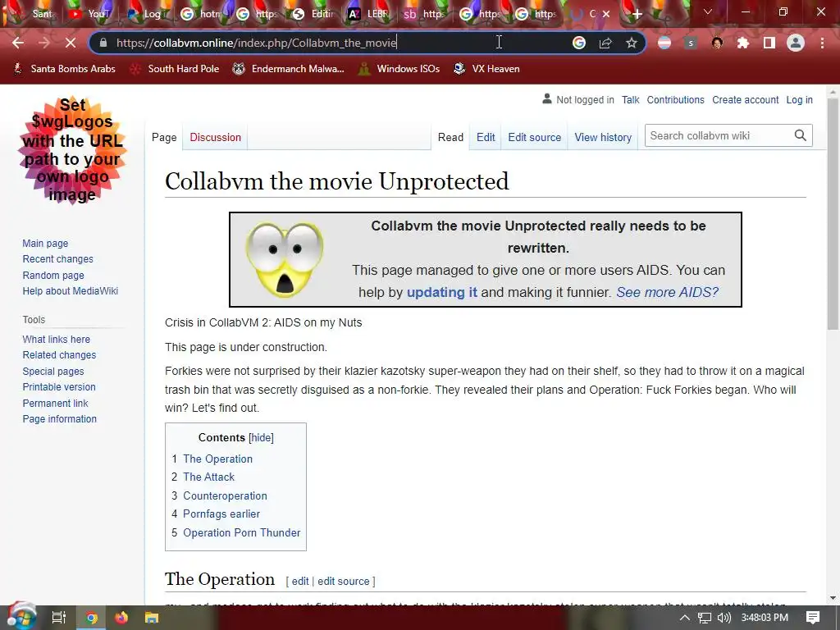Switch to the Log tab

(145, 14)
